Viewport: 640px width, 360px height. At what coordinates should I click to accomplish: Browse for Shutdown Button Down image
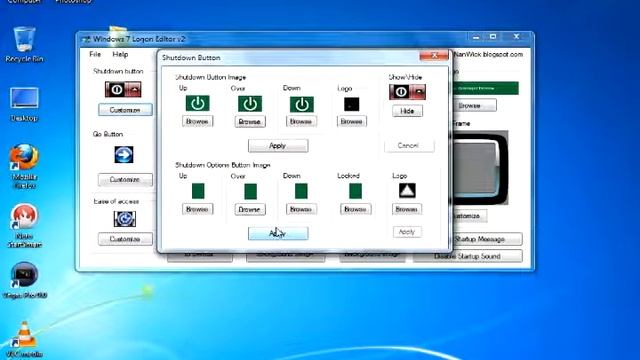point(301,121)
